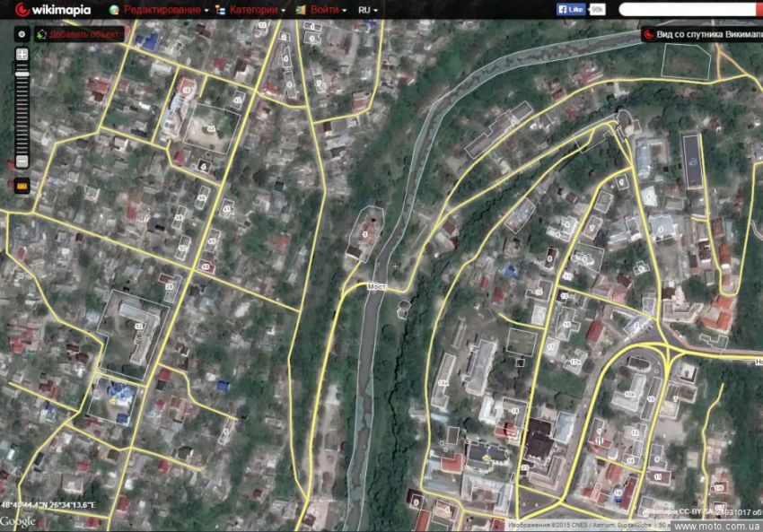Viewport: 763px width, 532px height.
Task: Click the 'Мост' bridge label on the map
Action: tap(376, 289)
